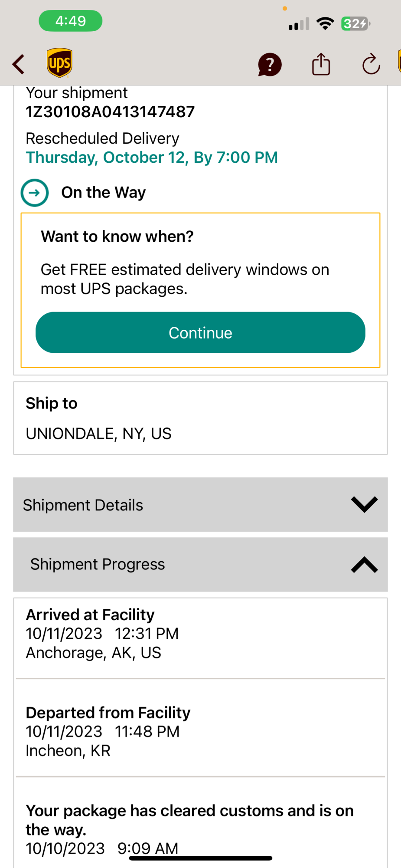Tap the refresh page icon
Screen dimensions: 401x868
[371, 65]
